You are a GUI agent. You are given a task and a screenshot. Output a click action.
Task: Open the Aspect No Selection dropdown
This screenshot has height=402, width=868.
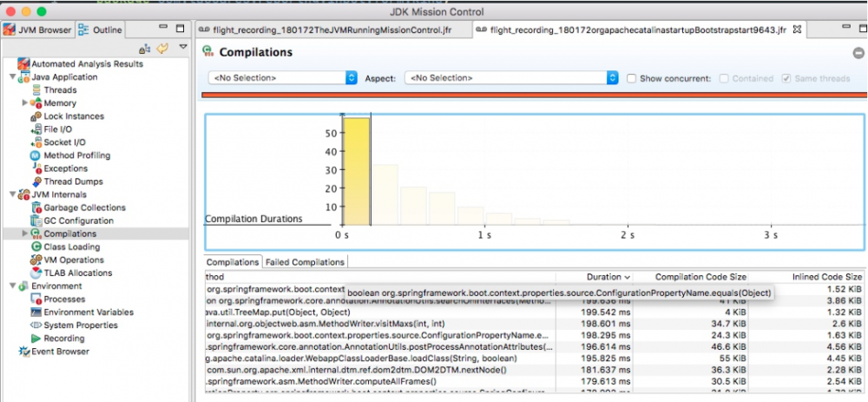[511, 78]
